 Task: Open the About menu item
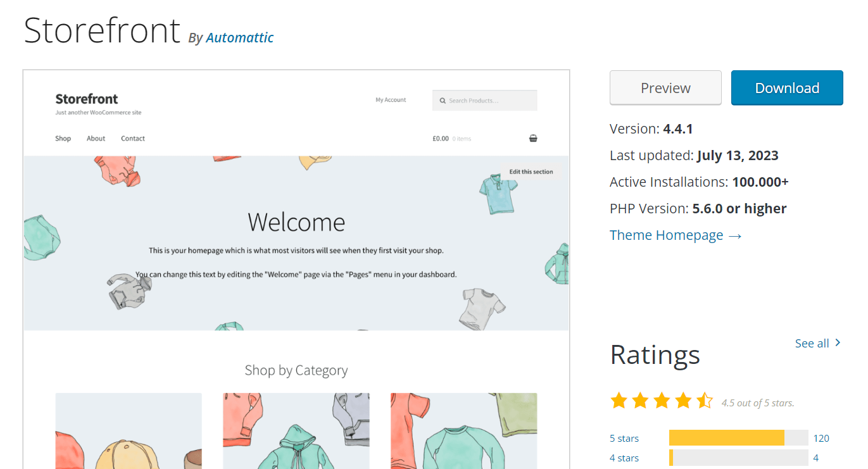pyautogui.click(x=96, y=138)
